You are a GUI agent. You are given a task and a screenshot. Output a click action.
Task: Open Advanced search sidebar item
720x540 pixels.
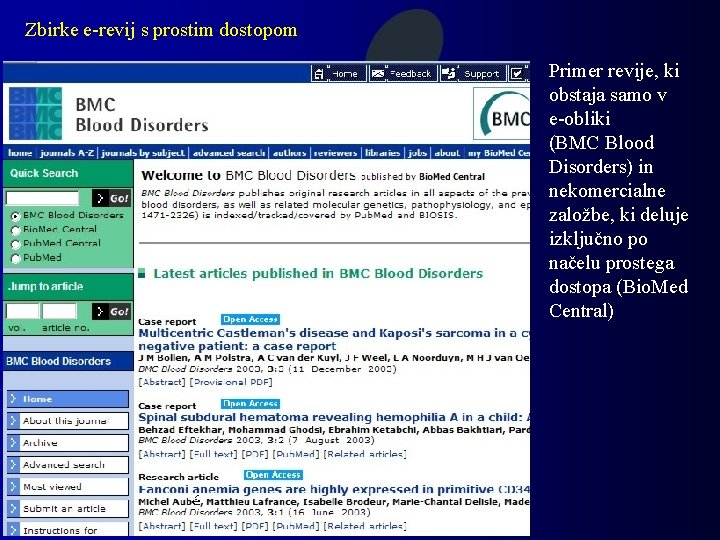(68, 465)
